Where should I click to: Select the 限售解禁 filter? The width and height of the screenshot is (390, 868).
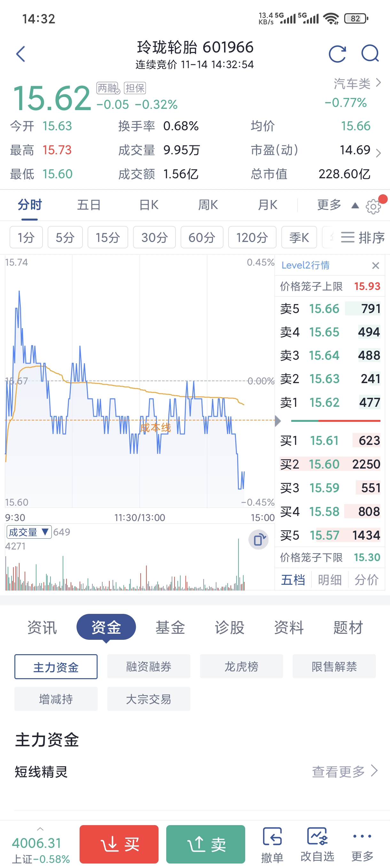coord(334,666)
